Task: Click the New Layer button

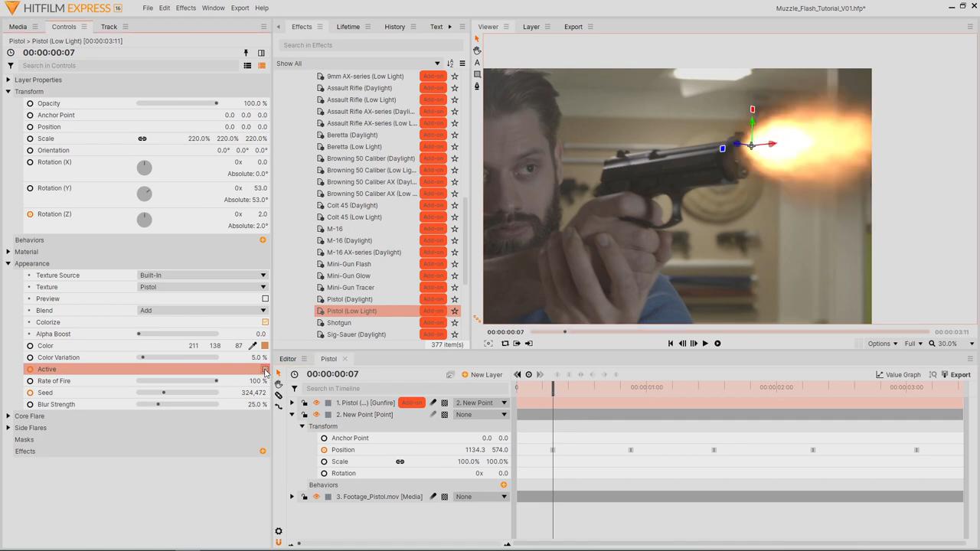Action: [x=482, y=375]
